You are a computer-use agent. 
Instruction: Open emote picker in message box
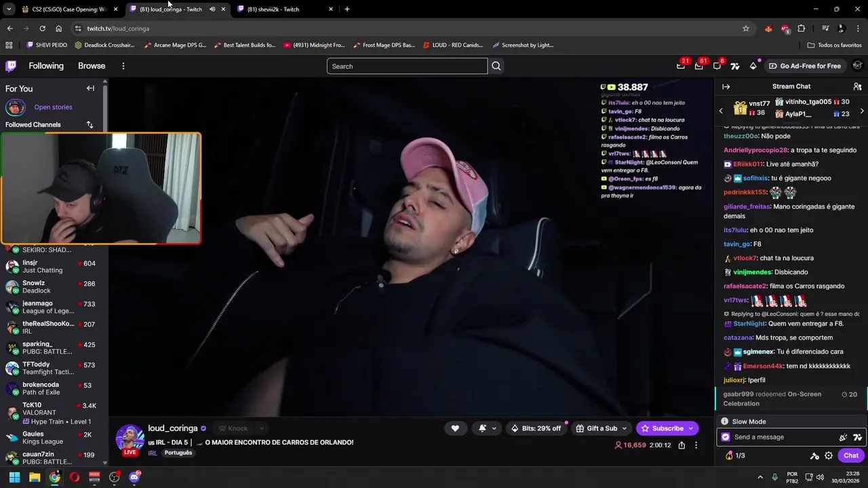pos(843,437)
